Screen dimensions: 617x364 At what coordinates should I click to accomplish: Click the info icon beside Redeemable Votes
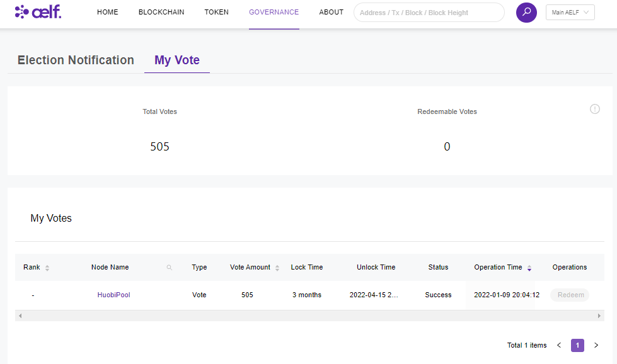point(594,109)
